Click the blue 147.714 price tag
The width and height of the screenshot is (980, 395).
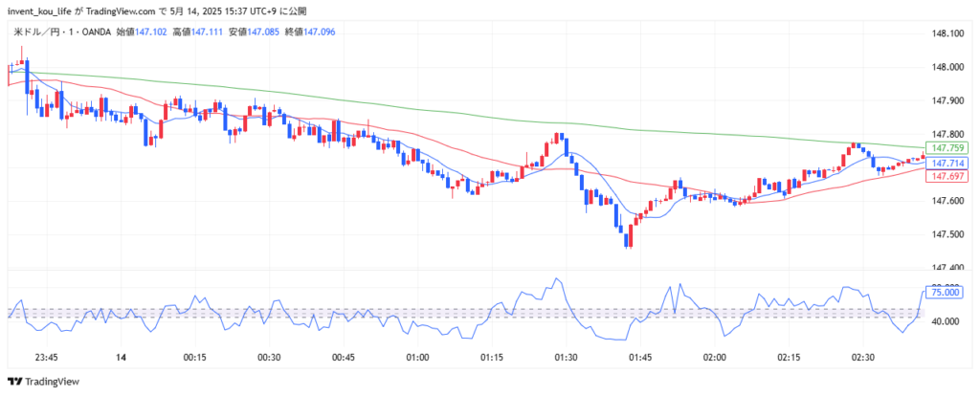tap(947, 164)
